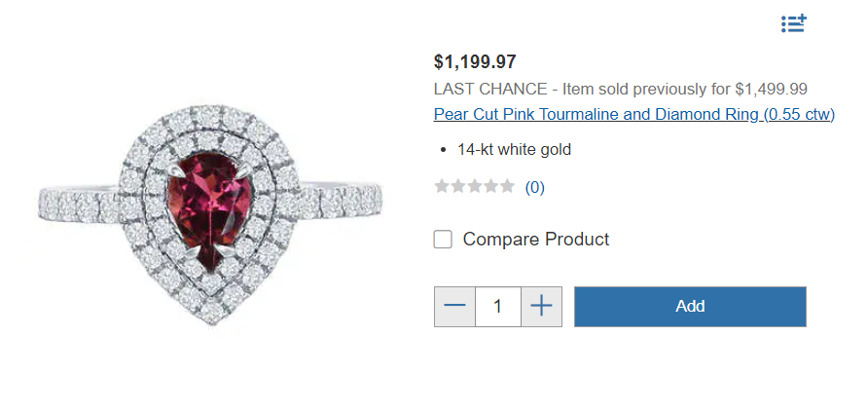Screen dimensions: 868x411
Task: Click the quantity input field
Action: 498,307
